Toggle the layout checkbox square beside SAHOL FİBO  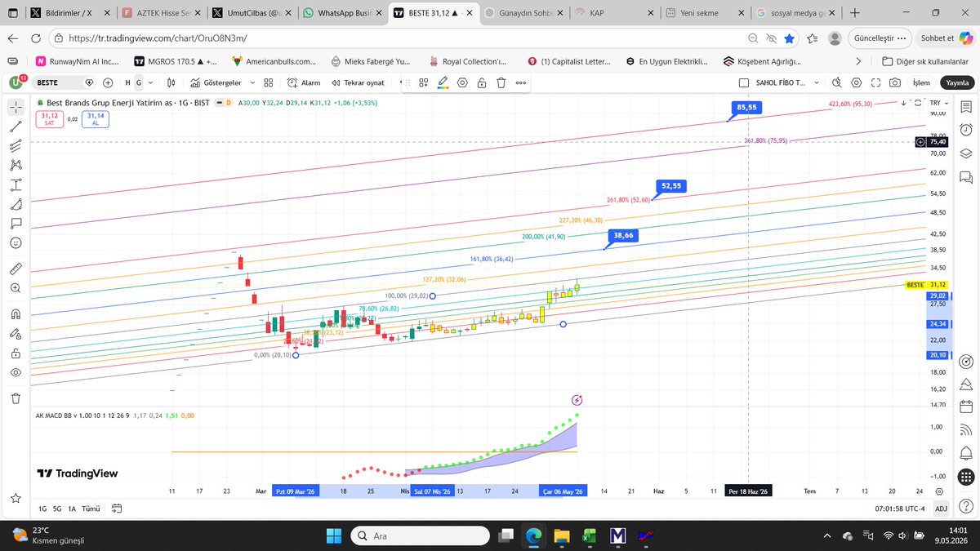click(x=743, y=82)
